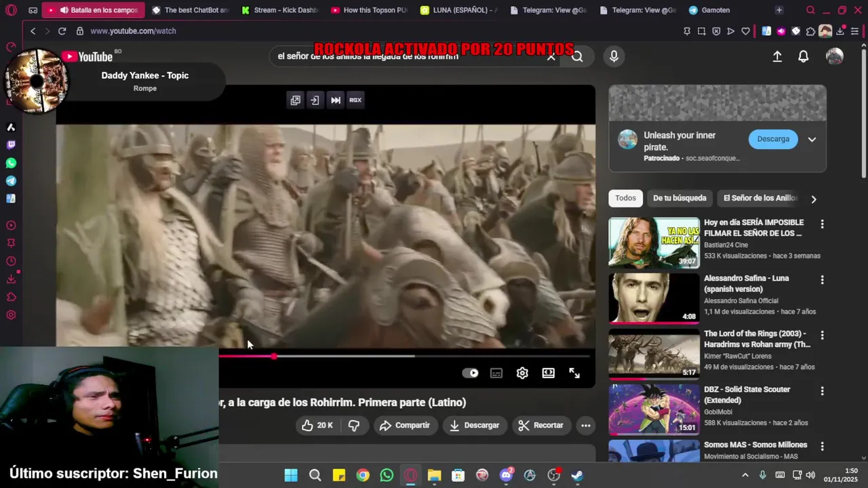Click the exit-arrow icon above the video
Screen dimensions: 868x488
click(315, 100)
